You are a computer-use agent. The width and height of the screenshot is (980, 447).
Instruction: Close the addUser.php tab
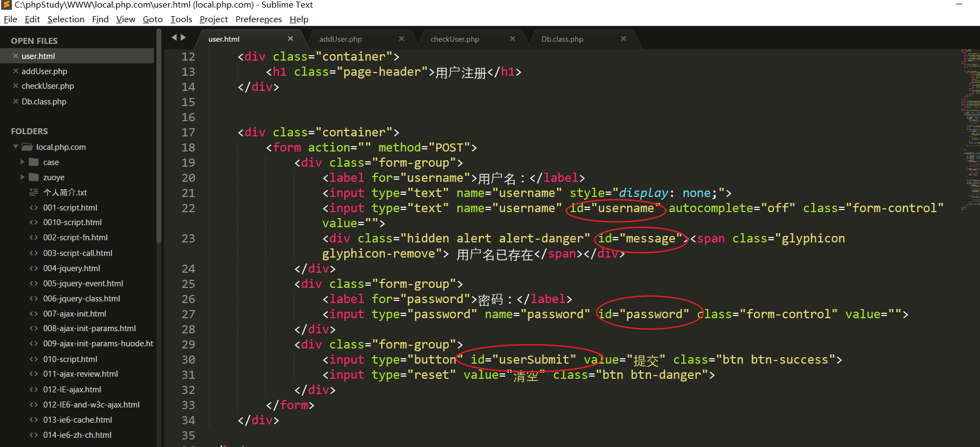(x=401, y=38)
